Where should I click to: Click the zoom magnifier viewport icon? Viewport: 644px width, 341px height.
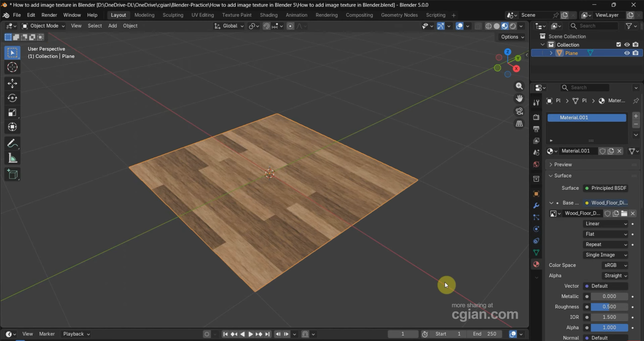pyautogui.click(x=519, y=86)
